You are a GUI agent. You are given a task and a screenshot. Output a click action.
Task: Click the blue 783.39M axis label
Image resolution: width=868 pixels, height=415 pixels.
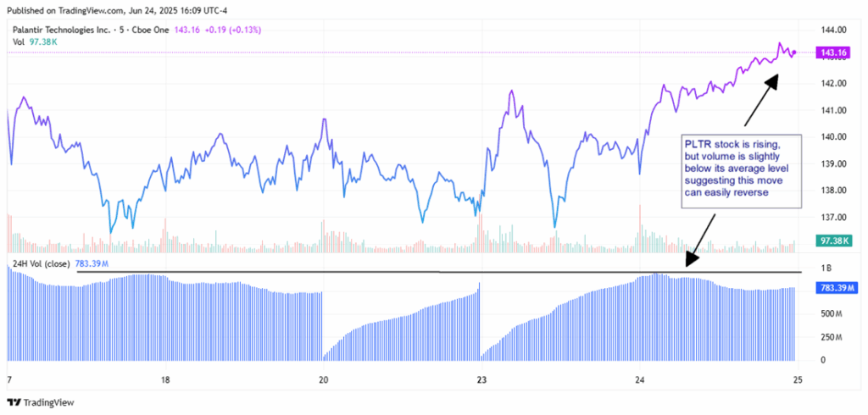tap(835, 288)
